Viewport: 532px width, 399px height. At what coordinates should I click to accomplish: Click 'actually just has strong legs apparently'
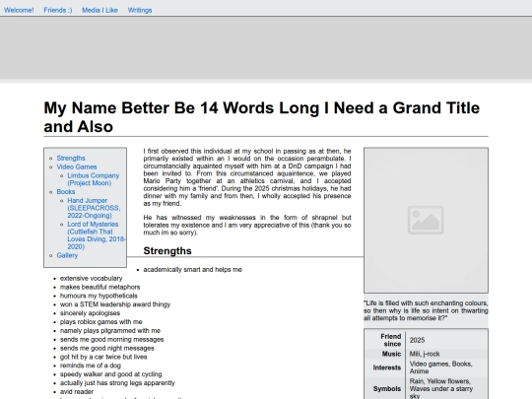pyautogui.click(x=117, y=383)
